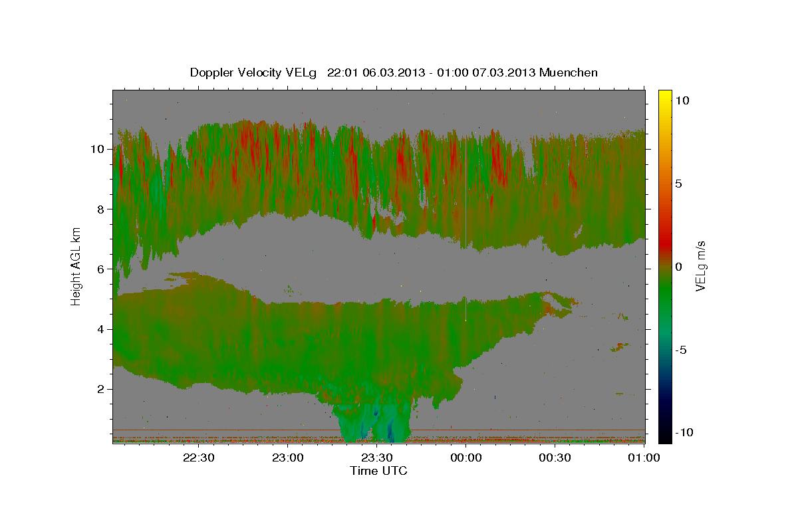Click the height tick label "10"
798x532 pixels.
pyautogui.click(x=98, y=149)
